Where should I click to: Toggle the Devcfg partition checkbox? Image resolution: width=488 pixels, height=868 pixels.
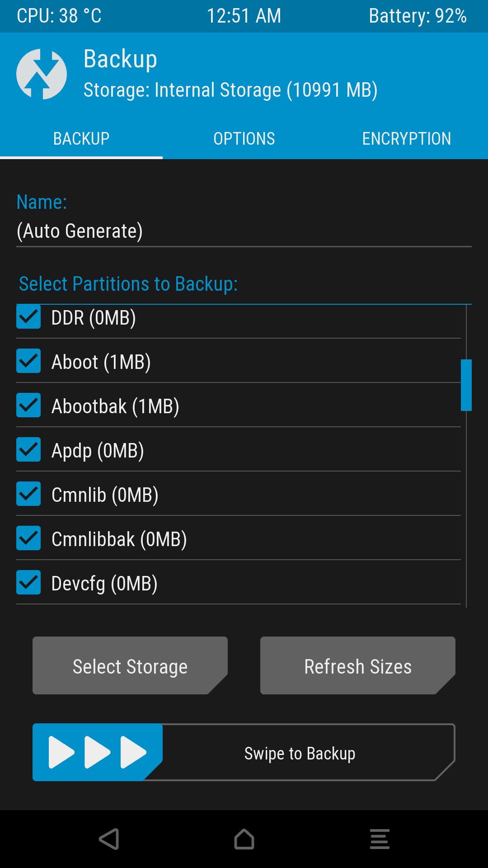pyautogui.click(x=28, y=583)
